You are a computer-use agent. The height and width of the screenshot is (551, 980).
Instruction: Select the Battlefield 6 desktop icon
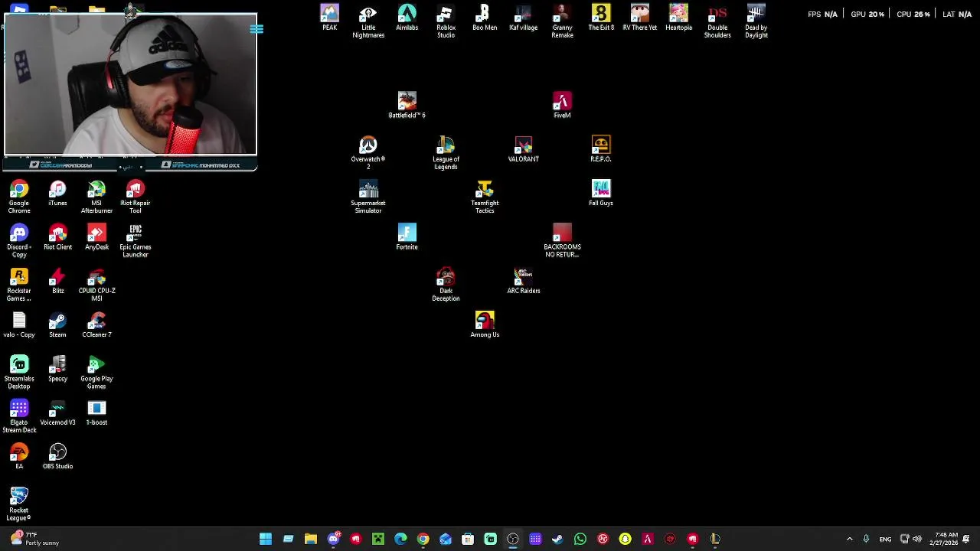click(x=407, y=106)
